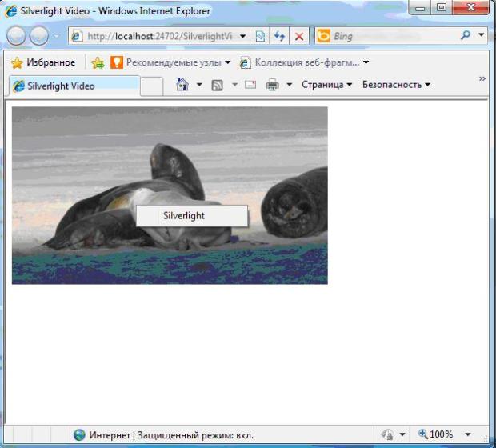The height and width of the screenshot is (448, 496).
Task: Expand the address bar URL history dropdown
Action: coord(243,37)
